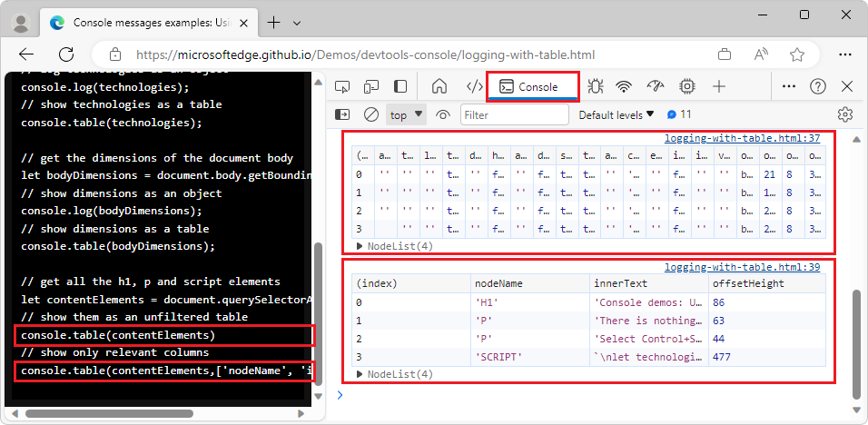Click the code pane scroll down arrow

coord(318,396)
